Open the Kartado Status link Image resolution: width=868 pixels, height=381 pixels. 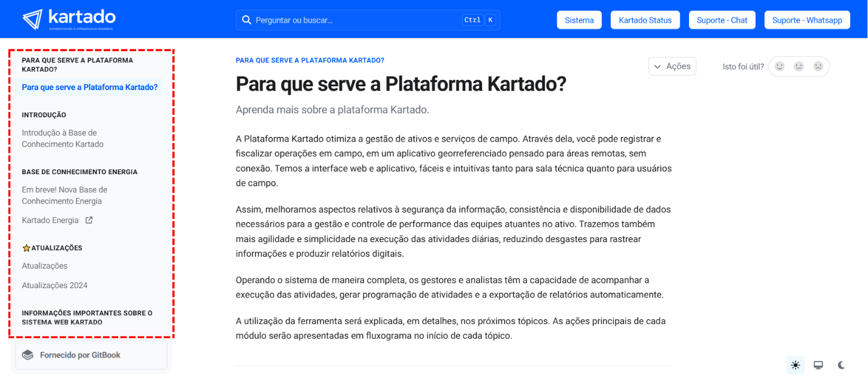645,20
